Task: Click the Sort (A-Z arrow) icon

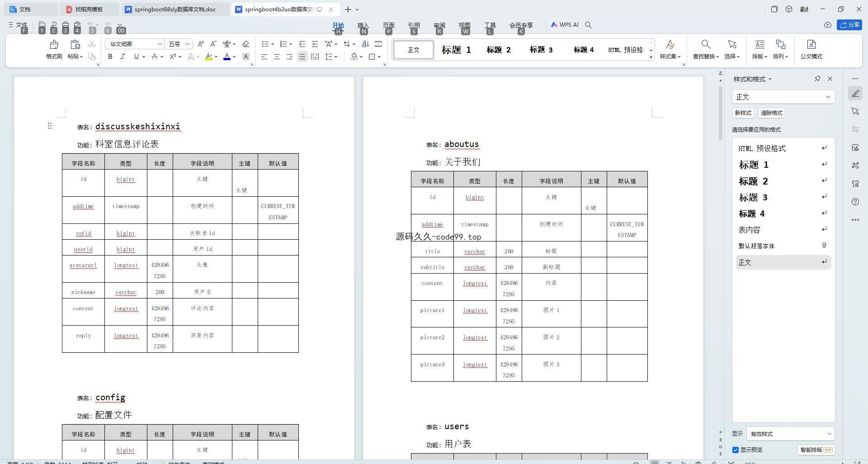Action: point(366,44)
